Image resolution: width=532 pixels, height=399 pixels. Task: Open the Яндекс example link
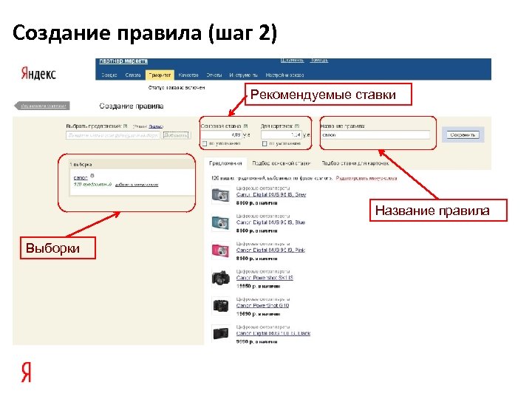(156, 126)
